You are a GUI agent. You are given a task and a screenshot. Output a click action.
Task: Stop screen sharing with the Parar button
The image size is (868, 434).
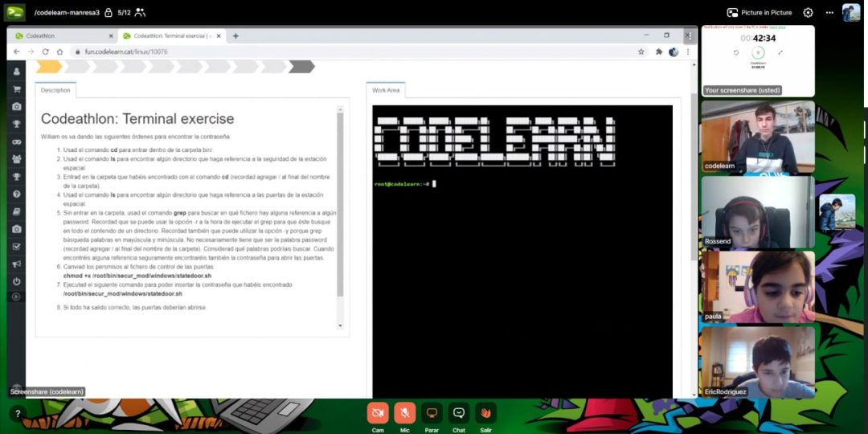coord(432,413)
